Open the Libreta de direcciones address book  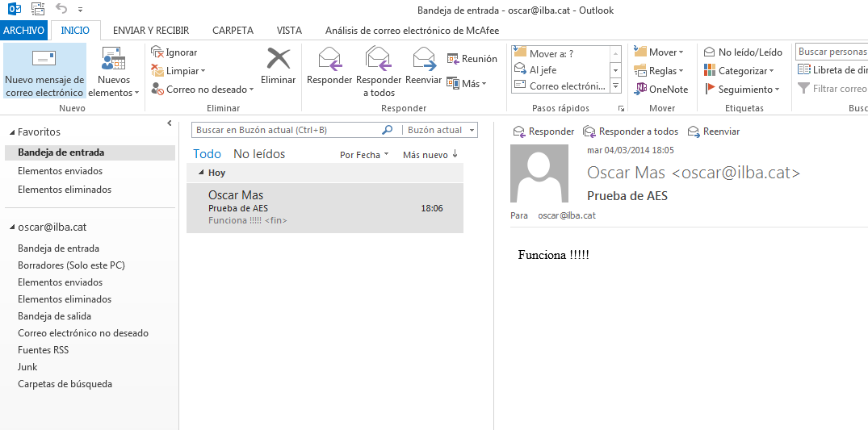click(x=832, y=69)
